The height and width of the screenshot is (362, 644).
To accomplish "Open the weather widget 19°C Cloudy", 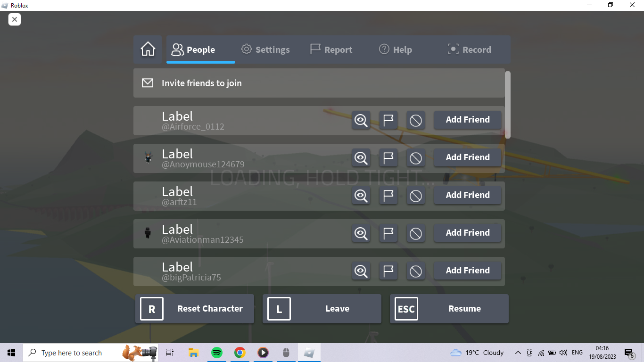I will coord(477,353).
